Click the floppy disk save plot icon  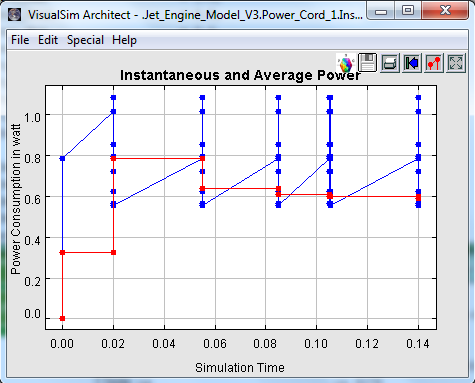coord(367,63)
